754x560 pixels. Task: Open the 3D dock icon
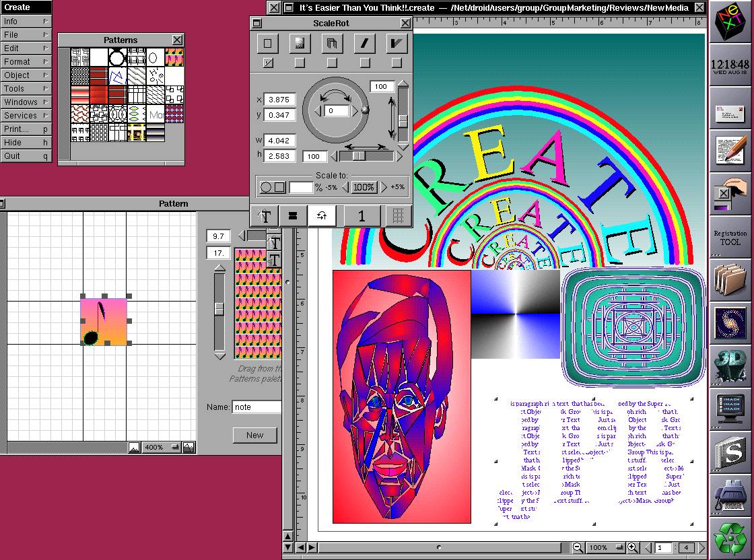(x=730, y=366)
